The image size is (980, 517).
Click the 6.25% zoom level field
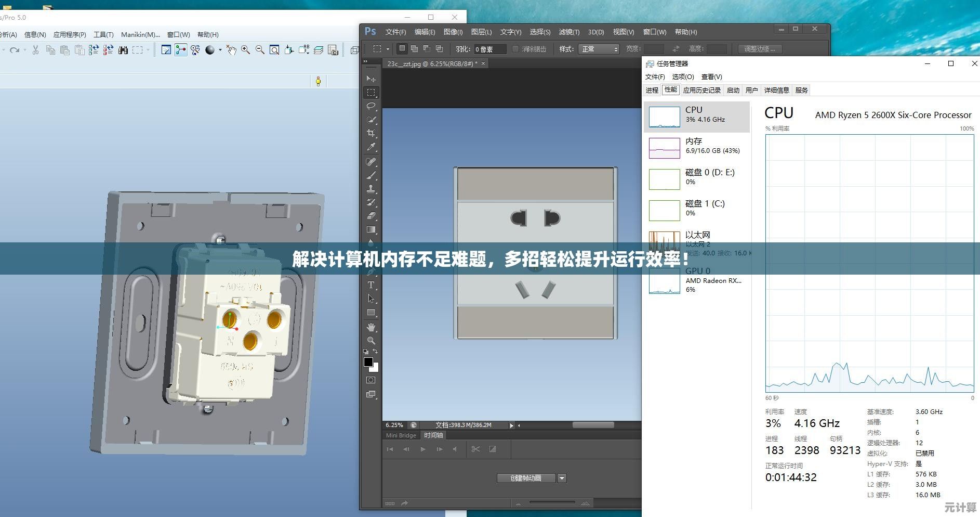(395, 425)
